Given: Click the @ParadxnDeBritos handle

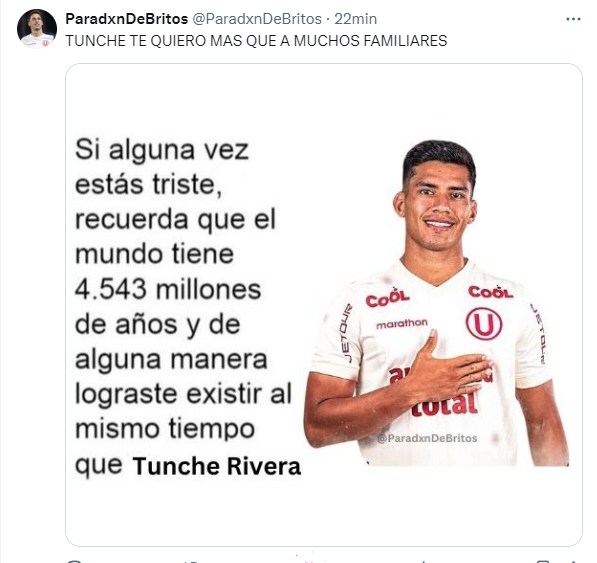Looking at the screenshot, I should point(257,19).
